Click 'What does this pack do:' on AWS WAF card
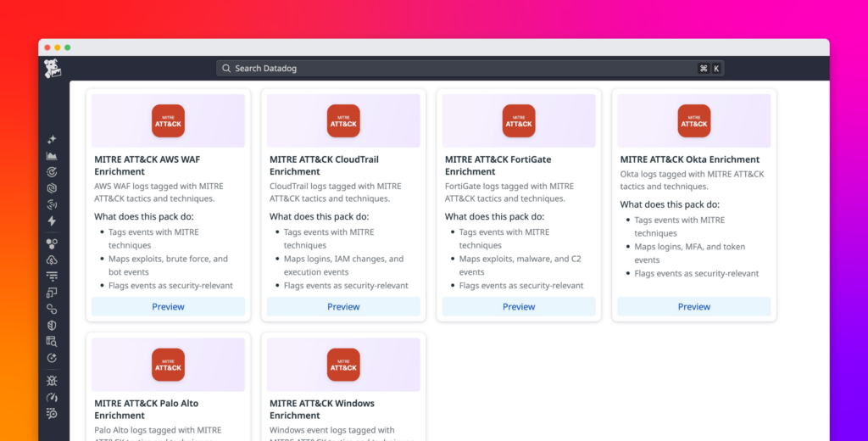The image size is (868, 441). click(144, 216)
